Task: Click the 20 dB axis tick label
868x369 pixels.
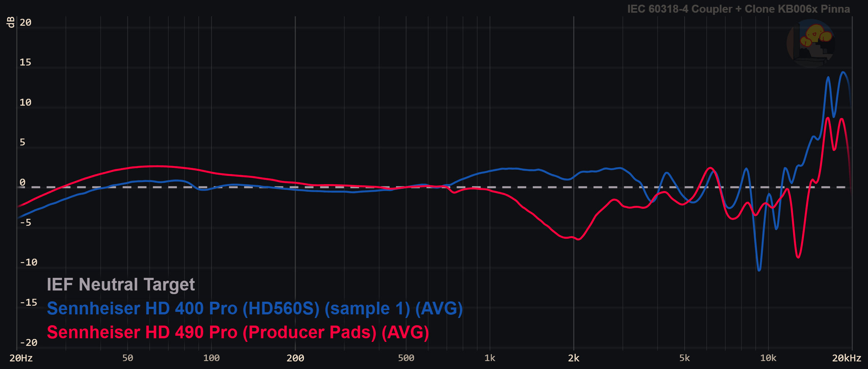Action: coord(26,22)
